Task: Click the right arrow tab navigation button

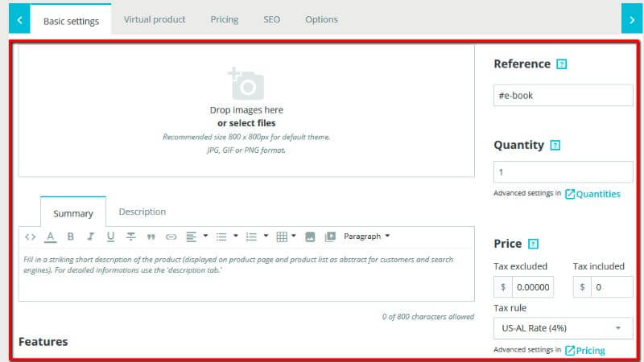Action: (x=632, y=19)
